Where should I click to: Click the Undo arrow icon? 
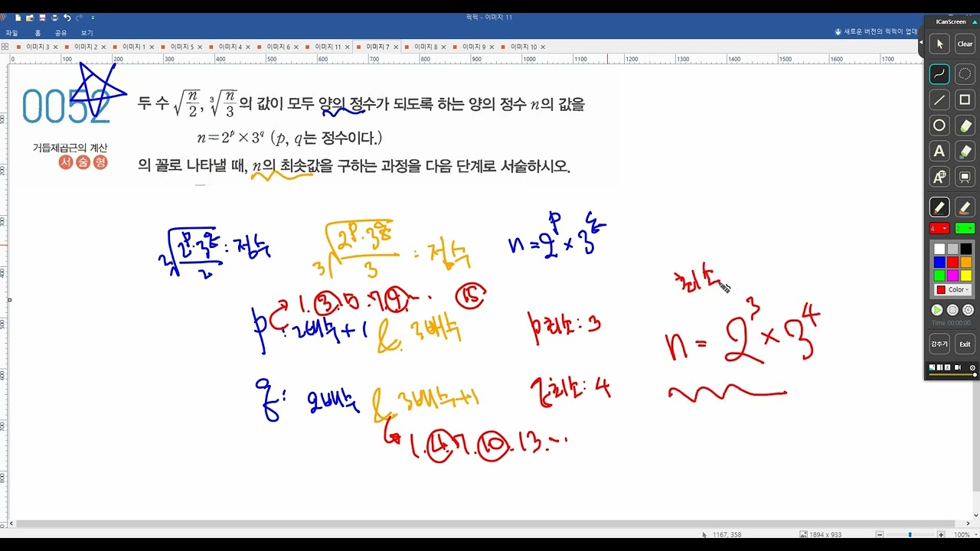coord(67,18)
